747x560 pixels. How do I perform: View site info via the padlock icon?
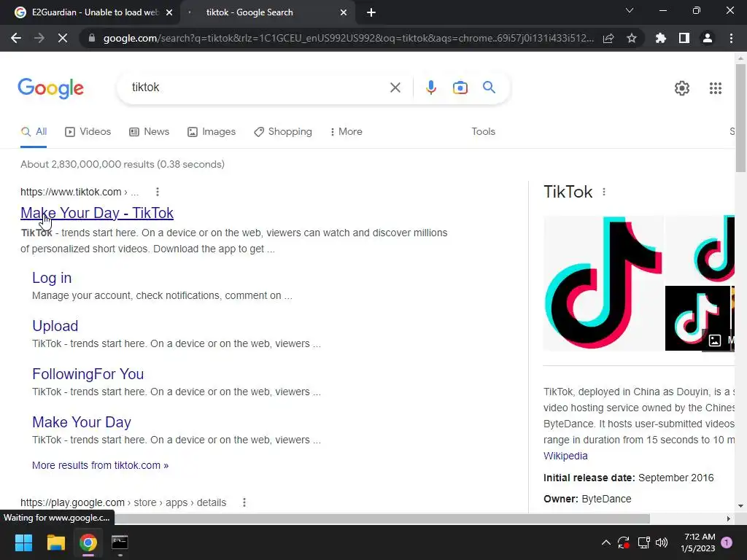92,38
